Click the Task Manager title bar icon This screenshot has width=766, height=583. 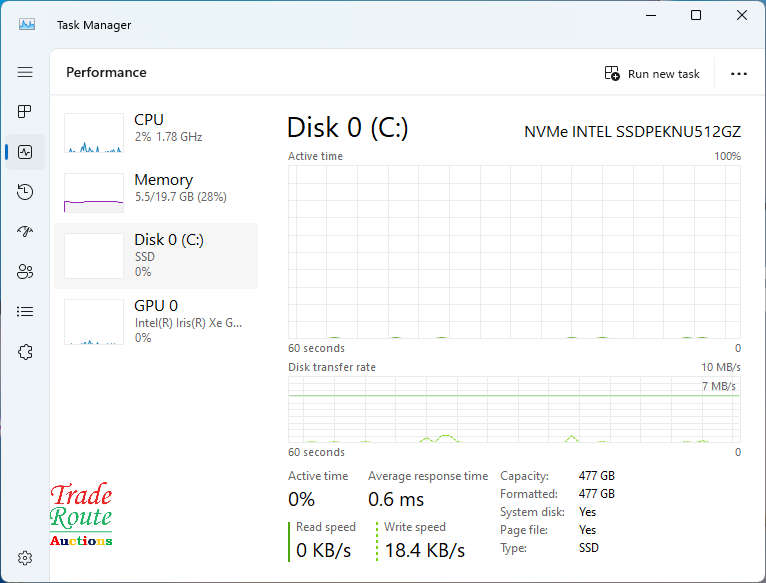click(x=27, y=24)
